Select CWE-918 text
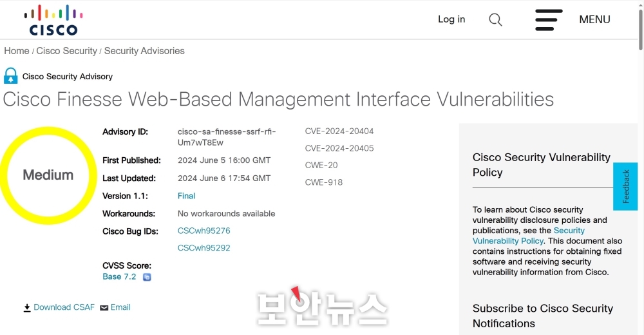Screen dimensions: 644x335 [324, 182]
